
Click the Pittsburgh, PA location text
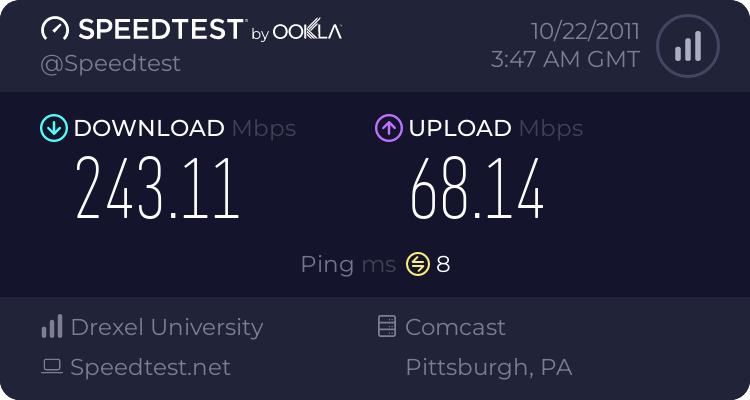(x=489, y=367)
